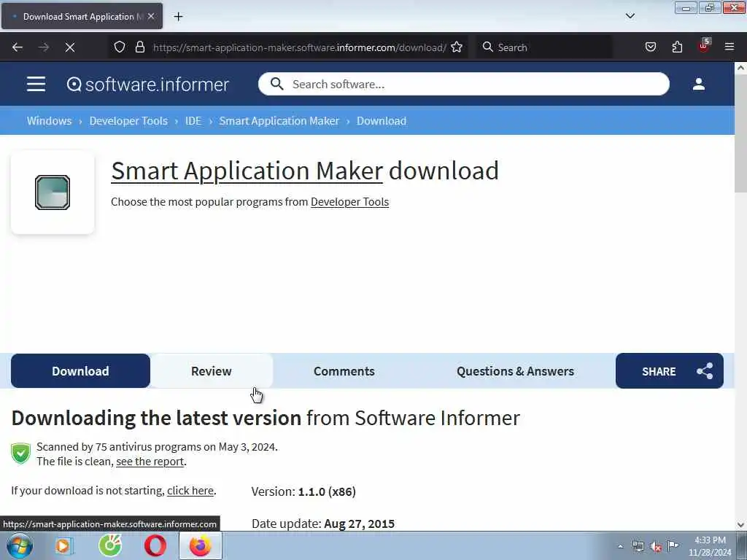Image resolution: width=747 pixels, height=560 pixels.
Task: Click the Smart Application Maker app icon
Action: [x=53, y=192]
